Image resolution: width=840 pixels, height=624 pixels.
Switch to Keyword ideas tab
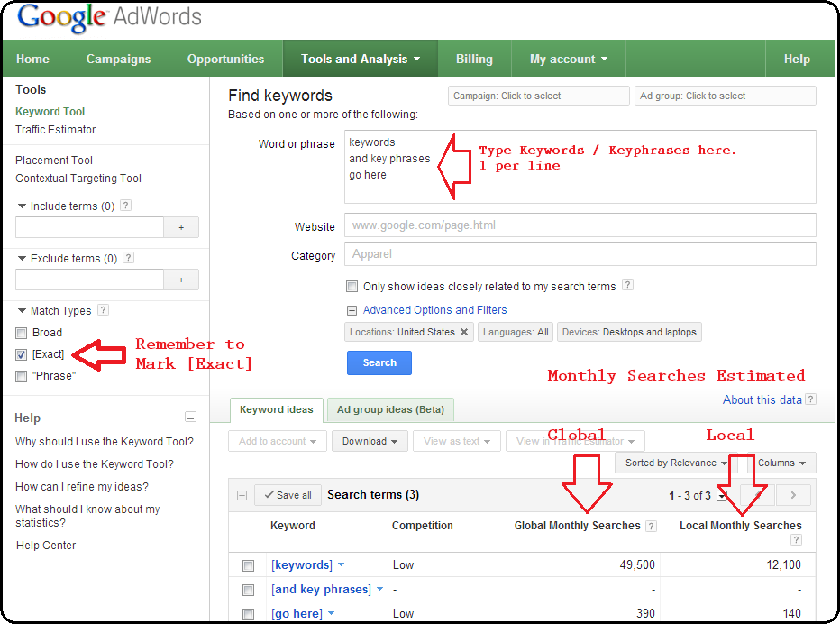277,409
